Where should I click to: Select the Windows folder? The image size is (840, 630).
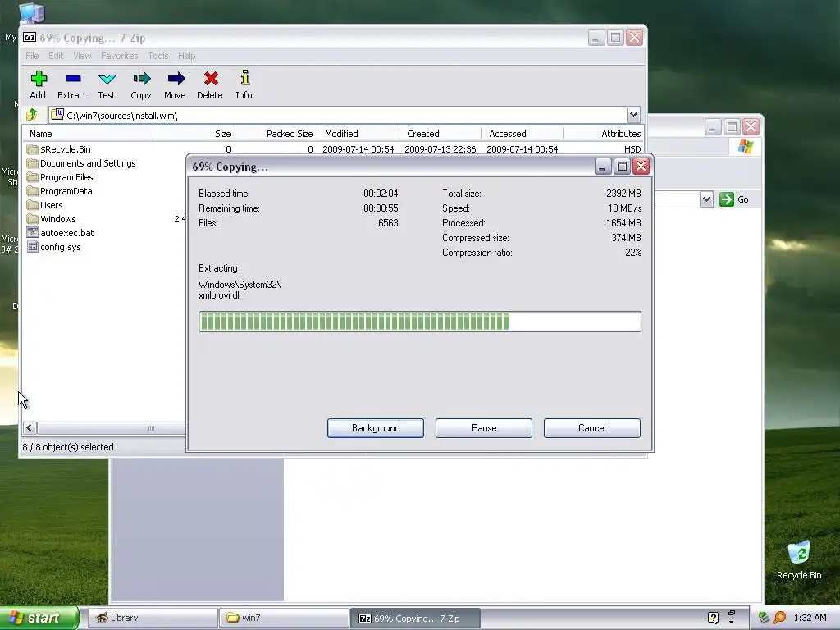[52, 218]
